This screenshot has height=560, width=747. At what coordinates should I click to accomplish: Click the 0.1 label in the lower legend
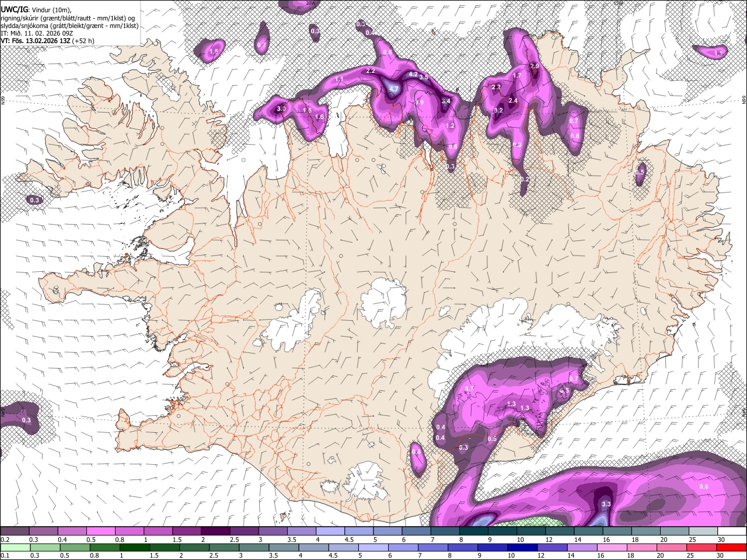coord(5,555)
